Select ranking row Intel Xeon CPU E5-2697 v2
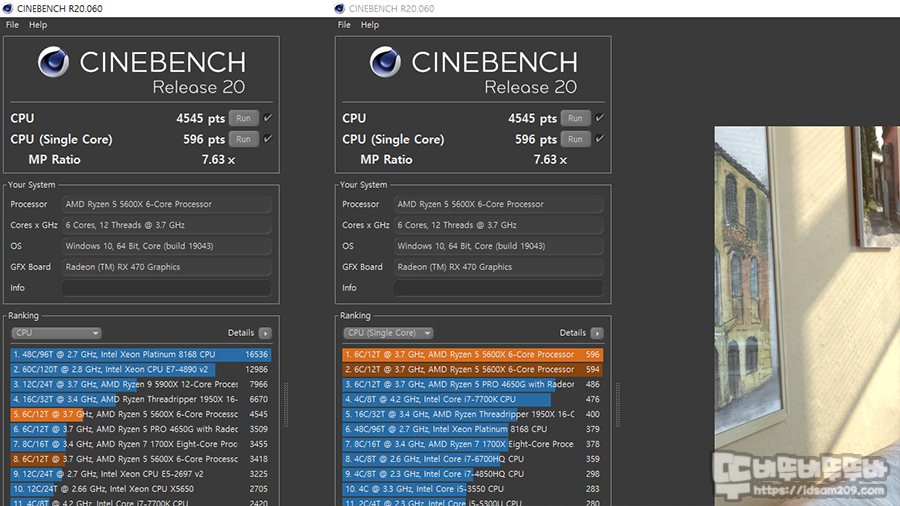The image size is (900, 506). tap(141, 474)
